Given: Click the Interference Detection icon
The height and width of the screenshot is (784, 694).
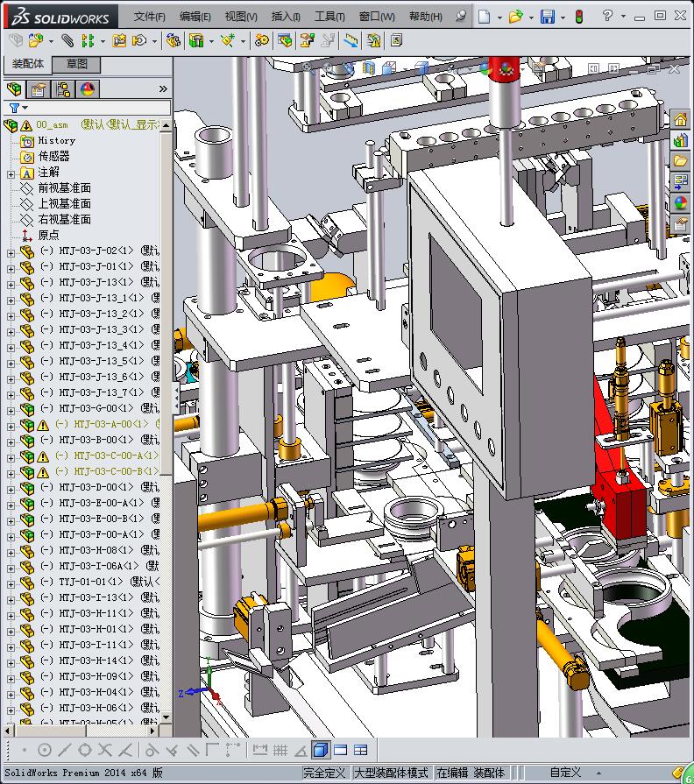Looking at the screenshot, I should pyautogui.click(x=351, y=40).
